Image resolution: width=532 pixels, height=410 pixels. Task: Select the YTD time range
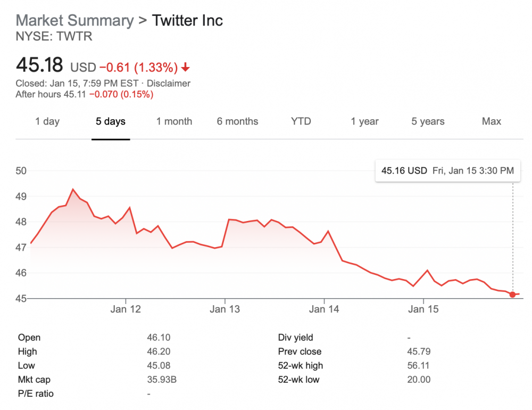301,121
